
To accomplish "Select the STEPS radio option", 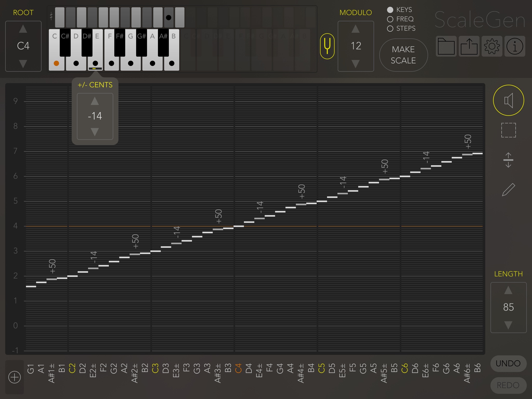I will click(390, 29).
